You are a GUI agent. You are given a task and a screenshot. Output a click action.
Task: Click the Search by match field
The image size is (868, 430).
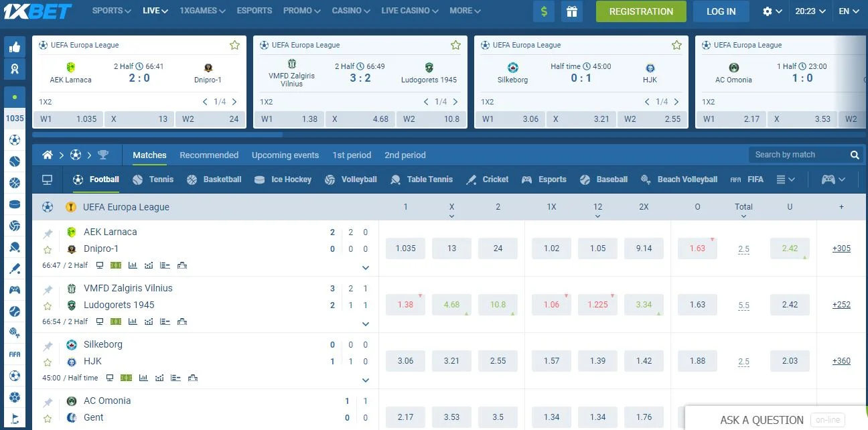pos(797,155)
